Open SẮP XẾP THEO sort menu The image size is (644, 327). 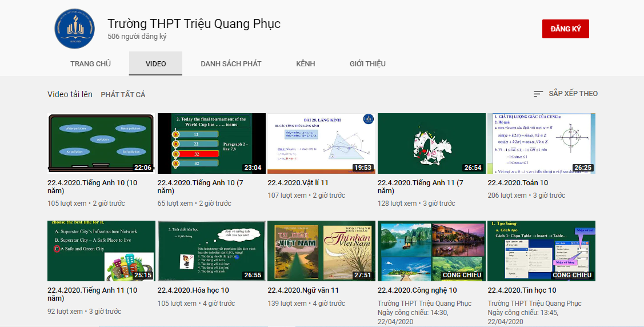(x=573, y=94)
